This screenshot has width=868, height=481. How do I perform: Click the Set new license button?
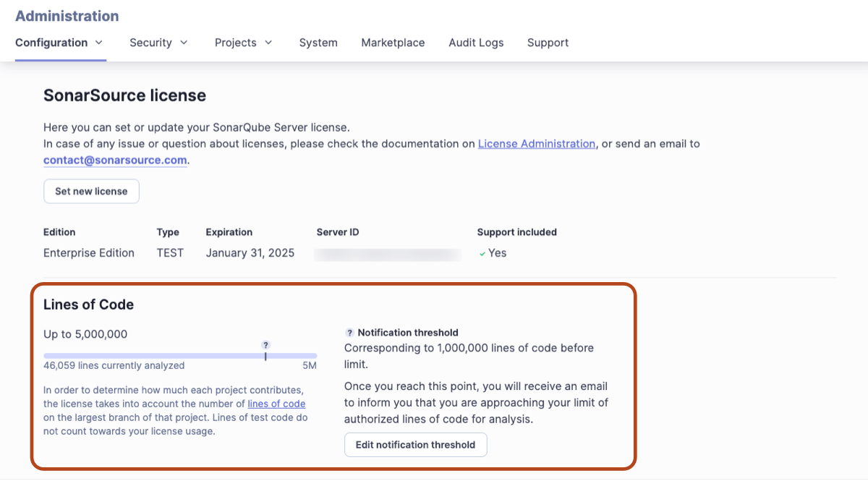91,191
